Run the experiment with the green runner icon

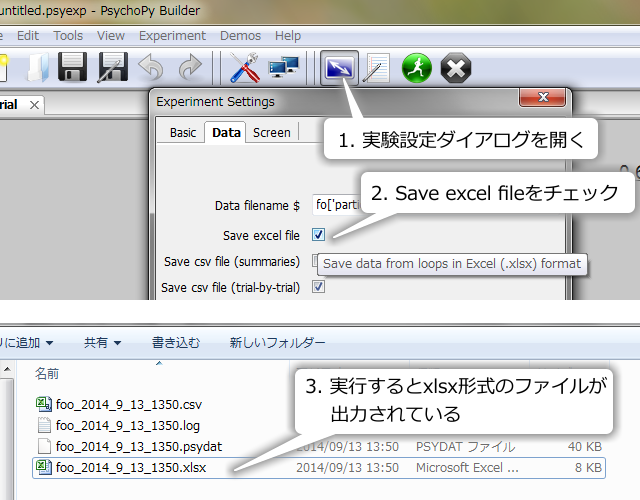pyautogui.click(x=416, y=68)
